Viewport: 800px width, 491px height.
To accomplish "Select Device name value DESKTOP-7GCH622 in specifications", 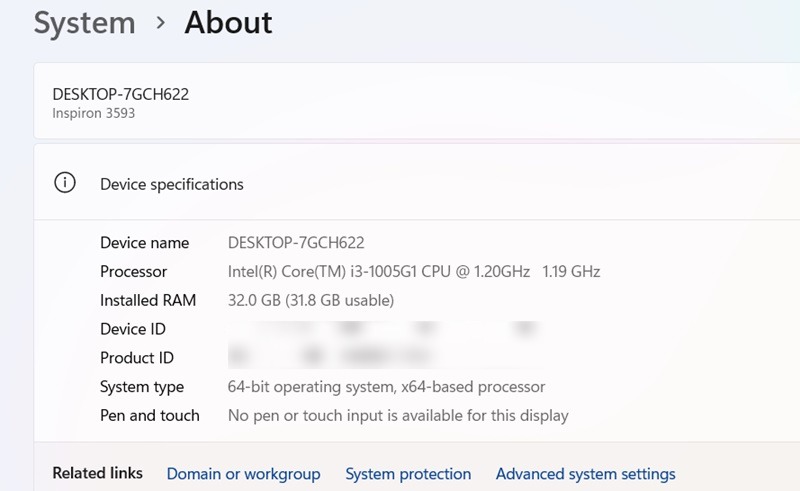I will click(x=296, y=242).
